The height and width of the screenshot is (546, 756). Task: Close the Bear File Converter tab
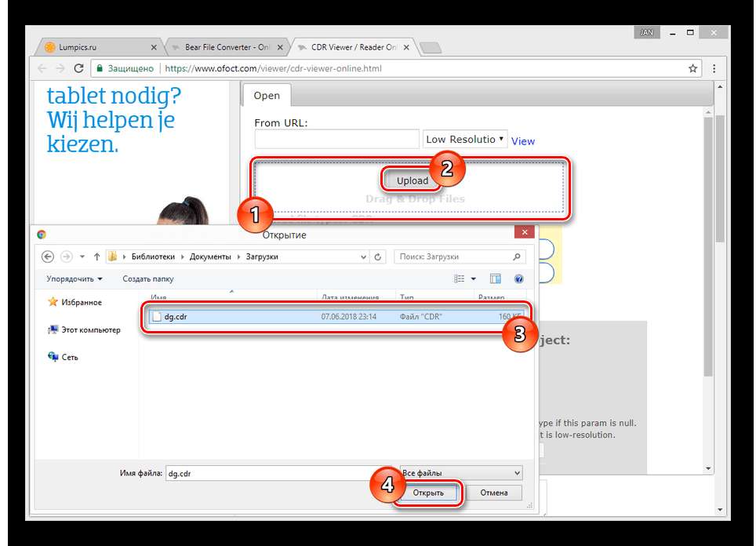point(280,47)
